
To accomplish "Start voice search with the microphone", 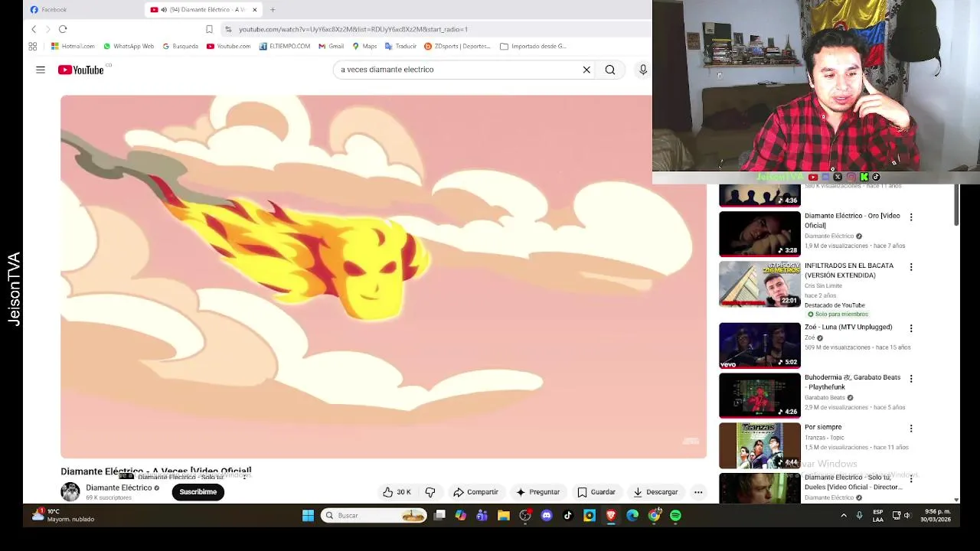I will click(643, 70).
